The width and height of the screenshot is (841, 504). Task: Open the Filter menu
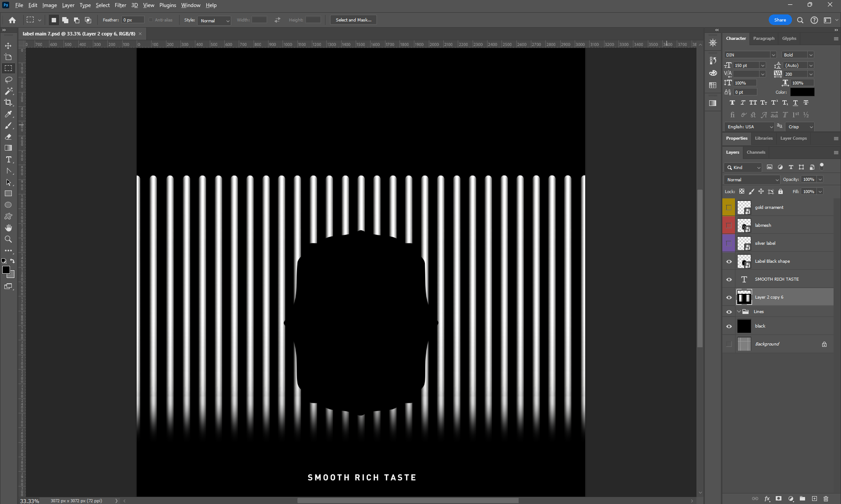[x=120, y=5]
